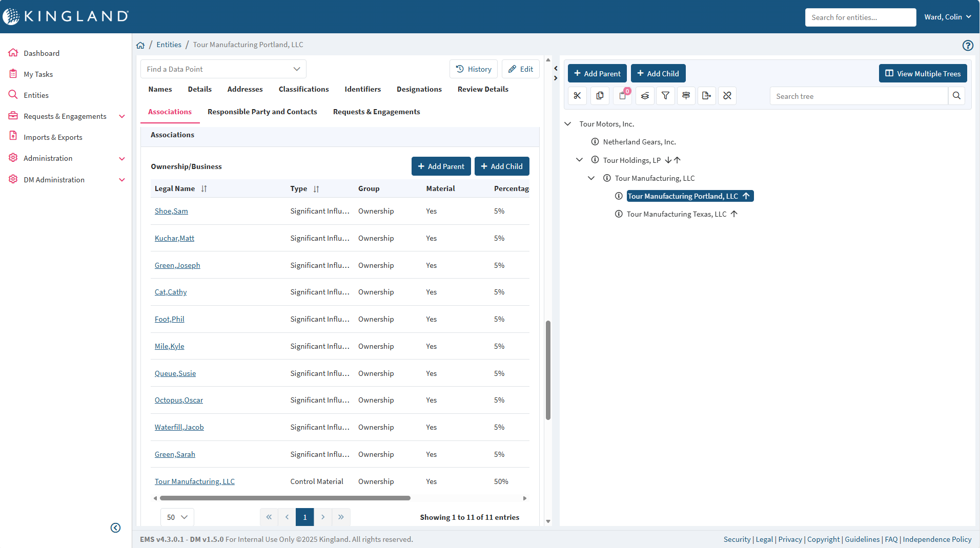
Task: Open help via the question mark icon
Action: 967,46
